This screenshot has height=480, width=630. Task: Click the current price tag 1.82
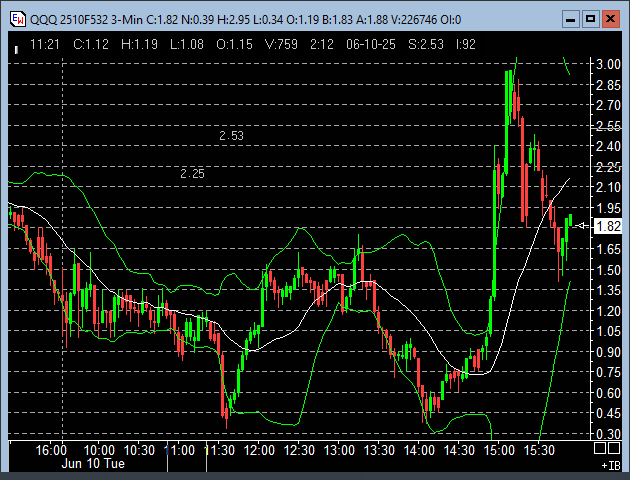(608, 226)
